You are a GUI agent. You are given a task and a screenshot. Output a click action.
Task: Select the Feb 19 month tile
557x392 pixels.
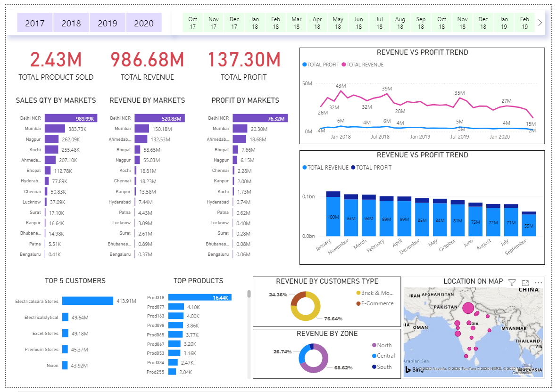(524, 23)
